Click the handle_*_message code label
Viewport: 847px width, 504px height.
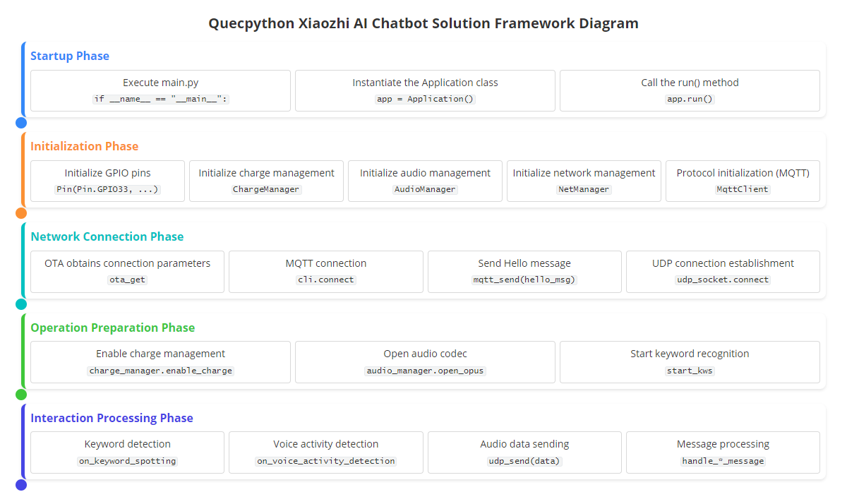[723, 461]
